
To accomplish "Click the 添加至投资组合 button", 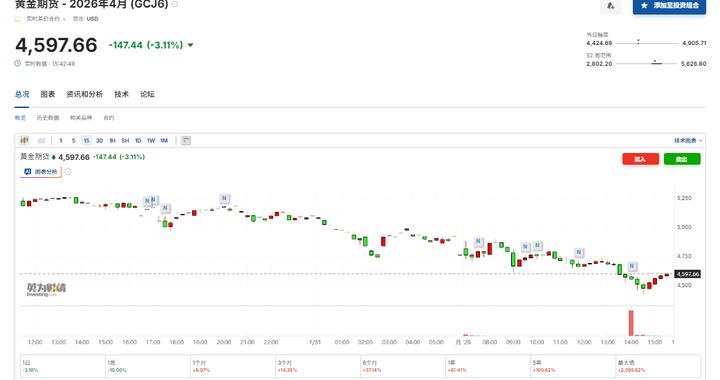I will [x=669, y=6].
